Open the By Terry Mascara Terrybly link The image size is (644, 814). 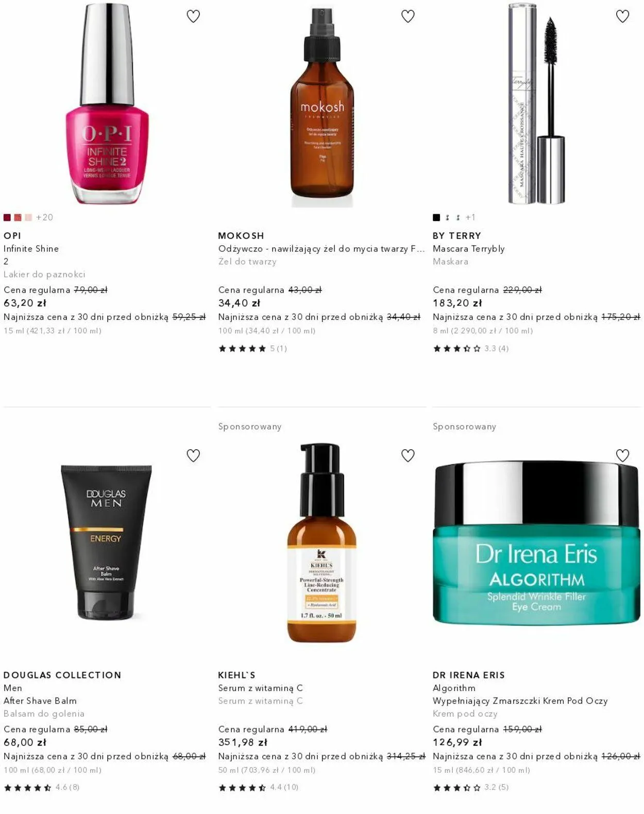(469, 249)
